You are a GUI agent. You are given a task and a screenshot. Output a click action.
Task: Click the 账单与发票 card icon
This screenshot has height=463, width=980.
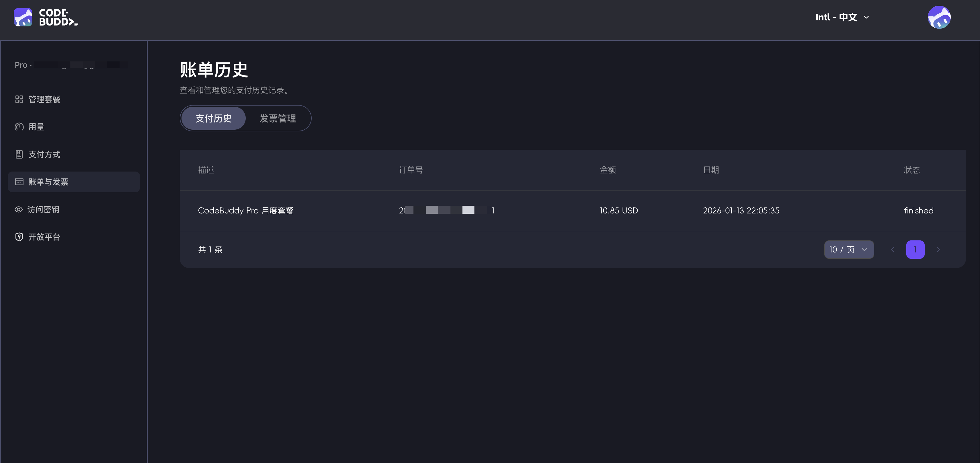pyautogui.click(x=19, y=182)
